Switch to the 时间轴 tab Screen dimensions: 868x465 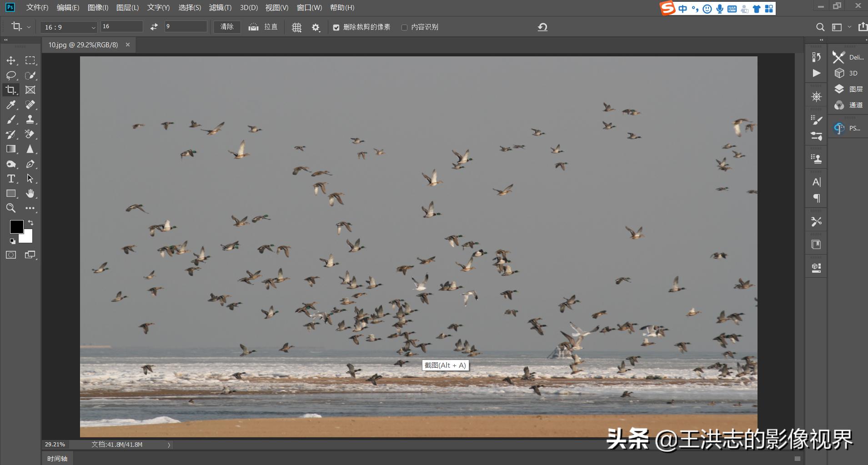(57, 458)
